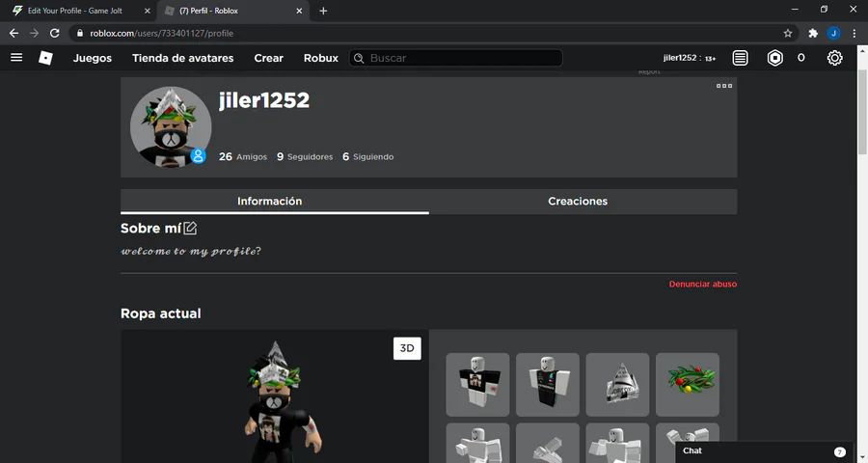The image size is (868, 463).
Task: Open the newspaper hat item thumbnail
Action: pyautogui.click(x=617, y=384)
